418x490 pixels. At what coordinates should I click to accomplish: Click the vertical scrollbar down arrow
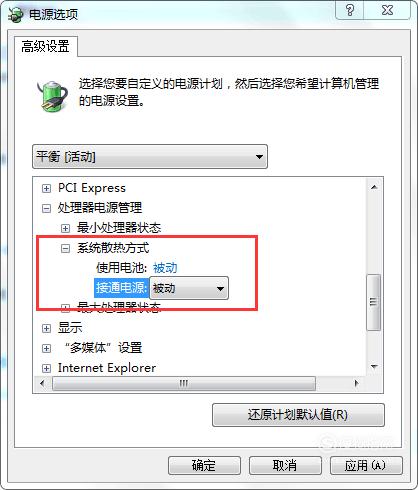[x=374, y=367]
